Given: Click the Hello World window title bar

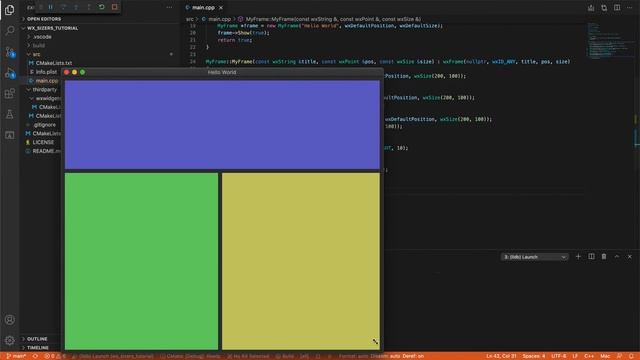Looking at the screenshot, I should tap(222, 72).
